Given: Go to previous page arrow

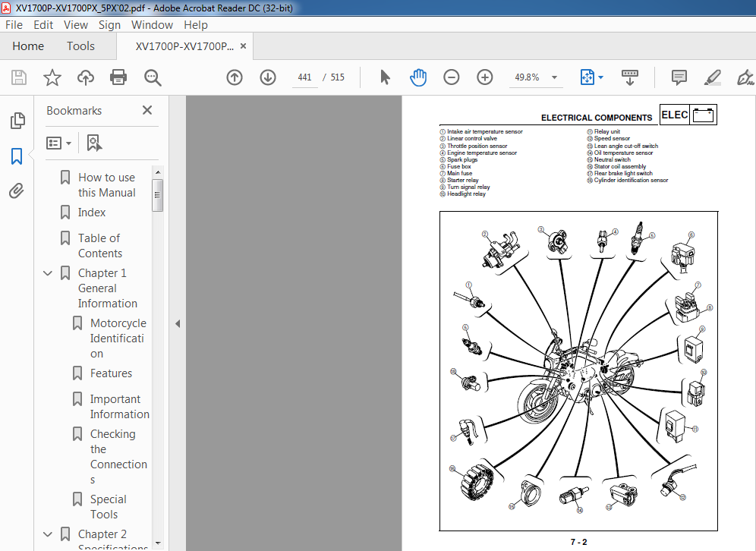Looking at the screenshot, I should [235, 77].
